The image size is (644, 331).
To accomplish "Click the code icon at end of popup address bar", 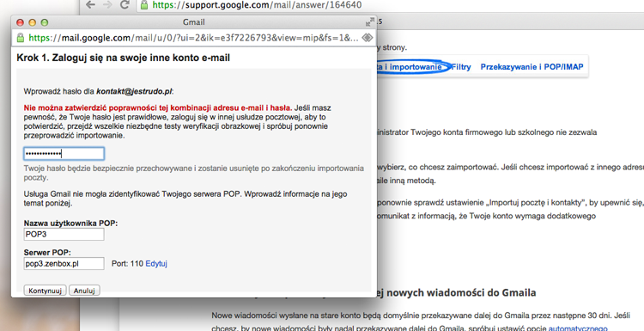I will coord(367,38).
